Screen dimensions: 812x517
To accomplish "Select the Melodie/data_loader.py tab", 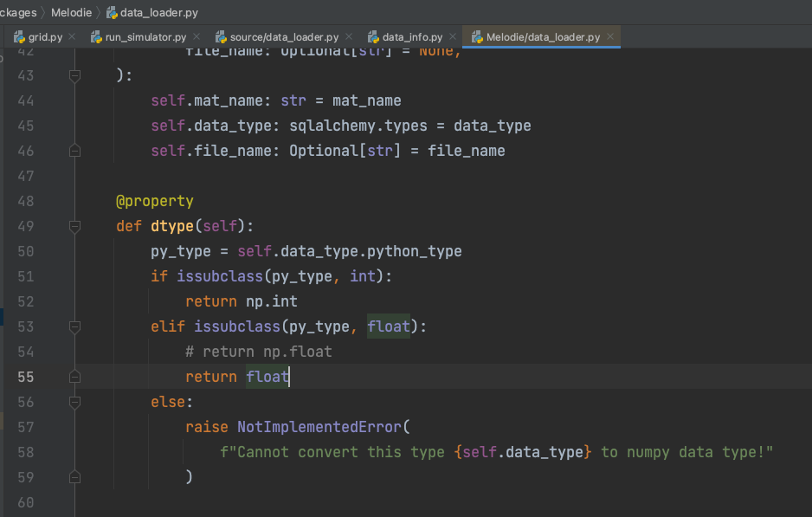I will tap(543, 36).
